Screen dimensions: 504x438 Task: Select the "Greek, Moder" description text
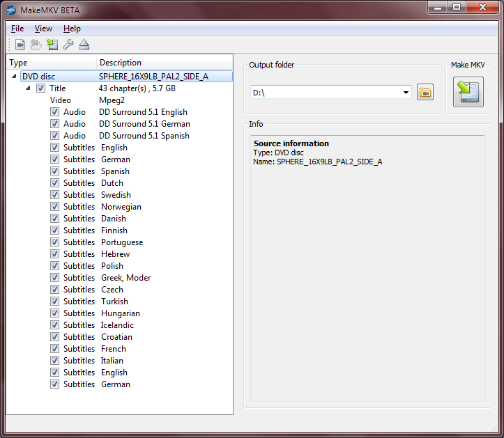[x=125, y=278]
